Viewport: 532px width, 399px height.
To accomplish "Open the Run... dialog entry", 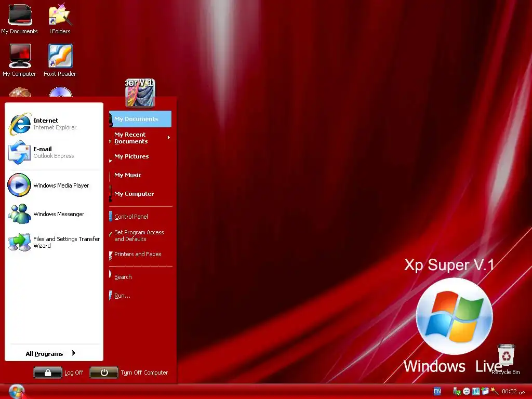I will click(x=140, y=296).
